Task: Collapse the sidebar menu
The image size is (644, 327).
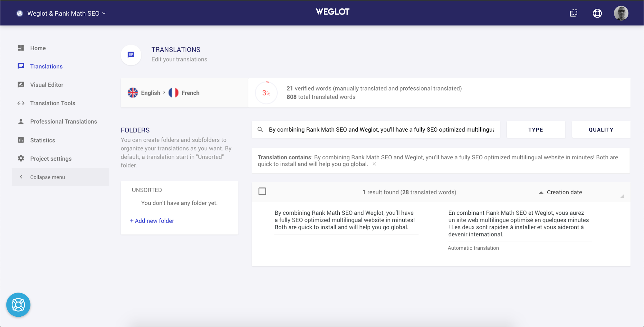Action: (x=47, y=177)
